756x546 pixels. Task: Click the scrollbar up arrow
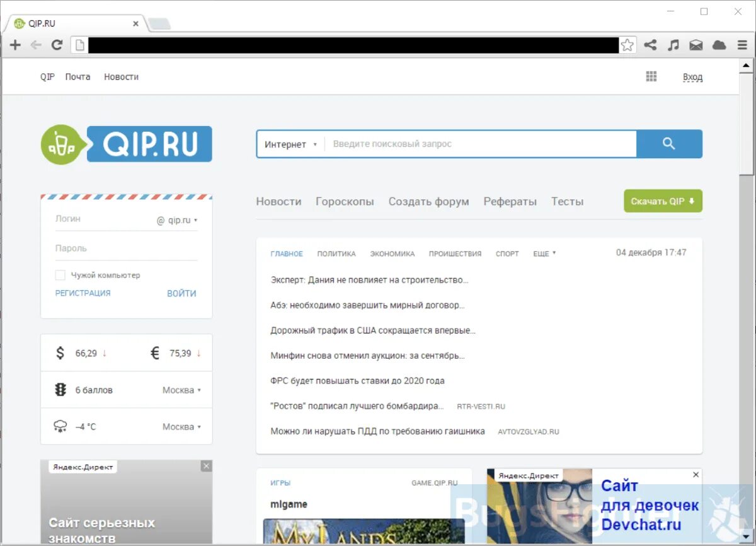(x=747, y=65)
